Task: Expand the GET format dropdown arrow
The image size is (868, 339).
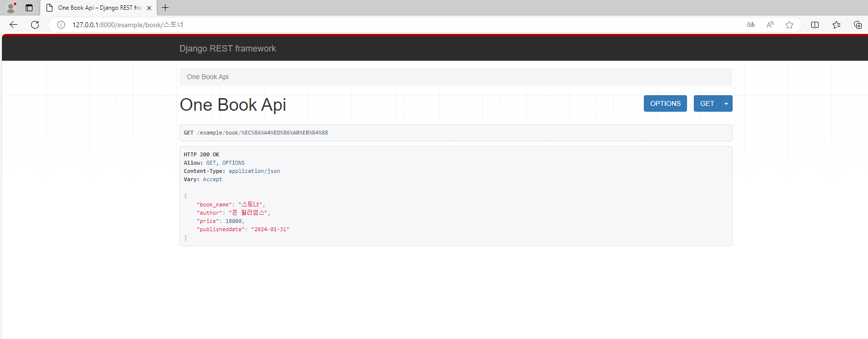Action: pyautogui.click(x=726, y=103)
